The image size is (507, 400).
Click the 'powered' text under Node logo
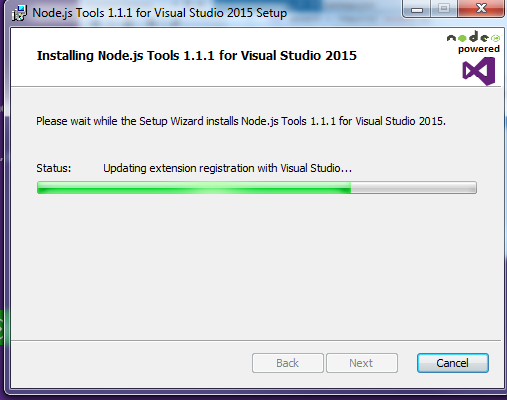[x=479, y=49]
